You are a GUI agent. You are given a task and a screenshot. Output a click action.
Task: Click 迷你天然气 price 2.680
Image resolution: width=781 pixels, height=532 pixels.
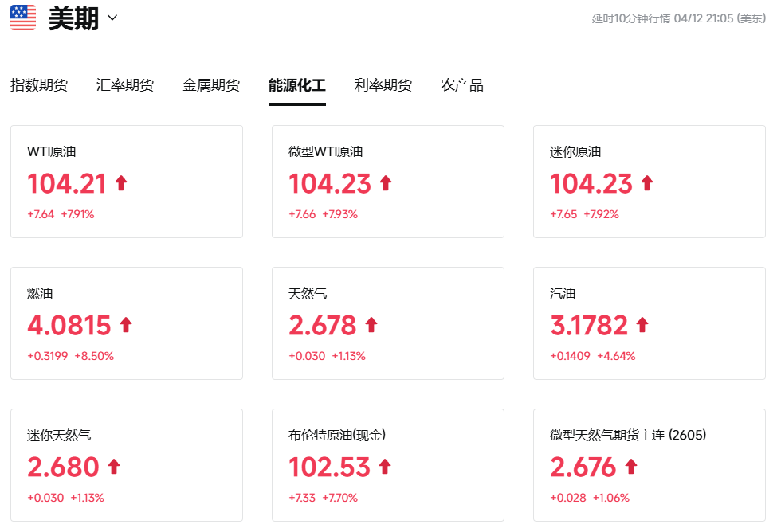pyautogui.click(x=63, y=467)
